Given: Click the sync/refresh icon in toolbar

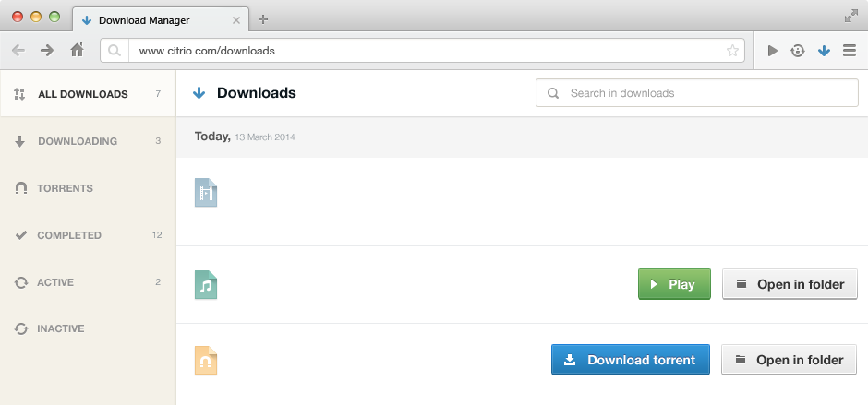Looking at the screenshot, I should click(x=798, y=51).
